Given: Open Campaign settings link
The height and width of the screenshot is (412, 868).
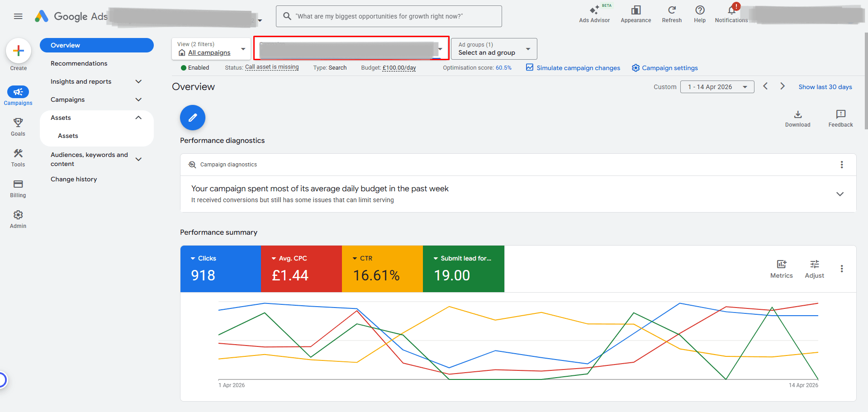Looking at the screenshot, I should 665,68.
